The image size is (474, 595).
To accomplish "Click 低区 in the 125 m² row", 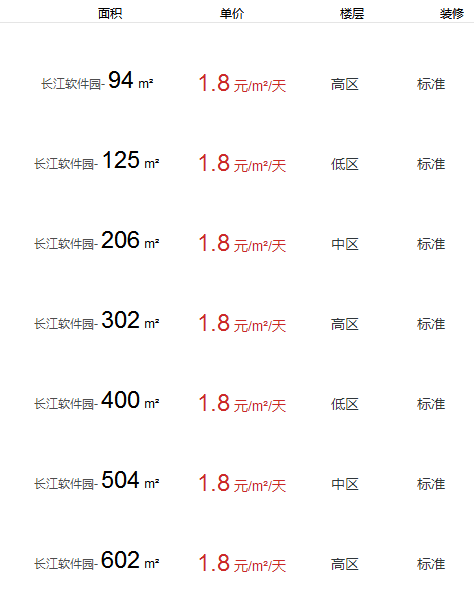I will point(345,164).
